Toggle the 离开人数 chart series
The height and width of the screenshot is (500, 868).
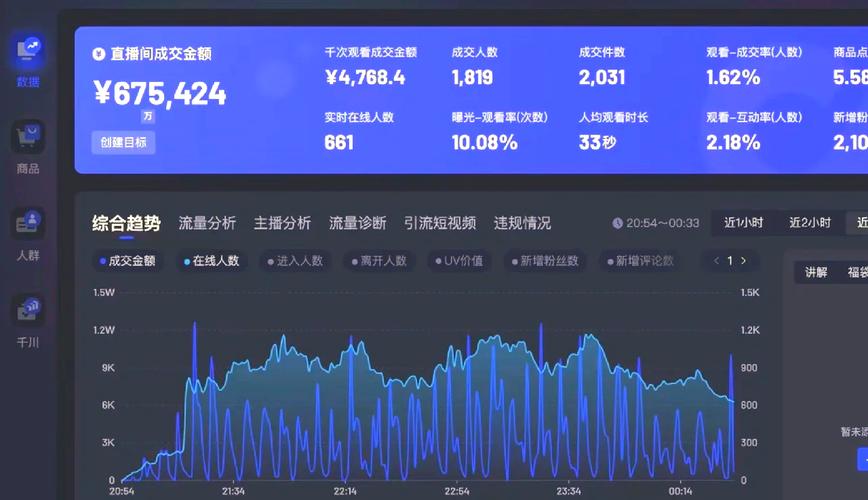point(379,261)
